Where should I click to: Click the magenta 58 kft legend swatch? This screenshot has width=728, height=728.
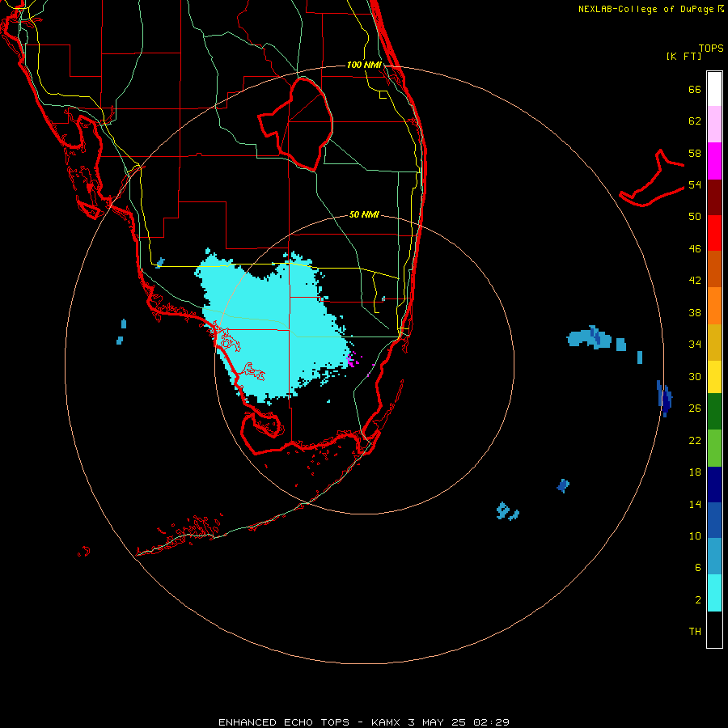click(x=714, y=161)
